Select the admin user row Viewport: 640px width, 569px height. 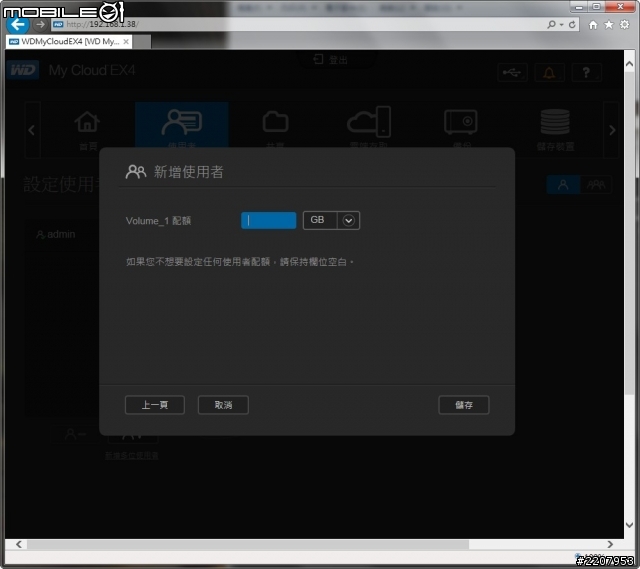click(62, 234)
